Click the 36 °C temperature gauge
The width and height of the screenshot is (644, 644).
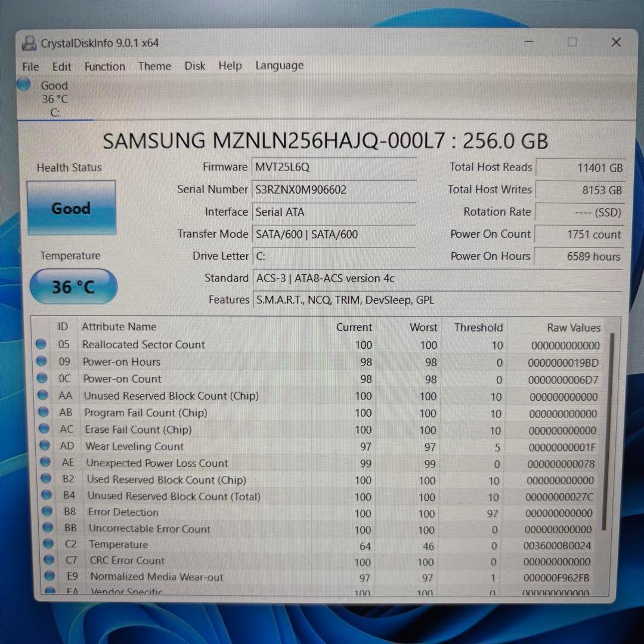click(x=73, y=287)
